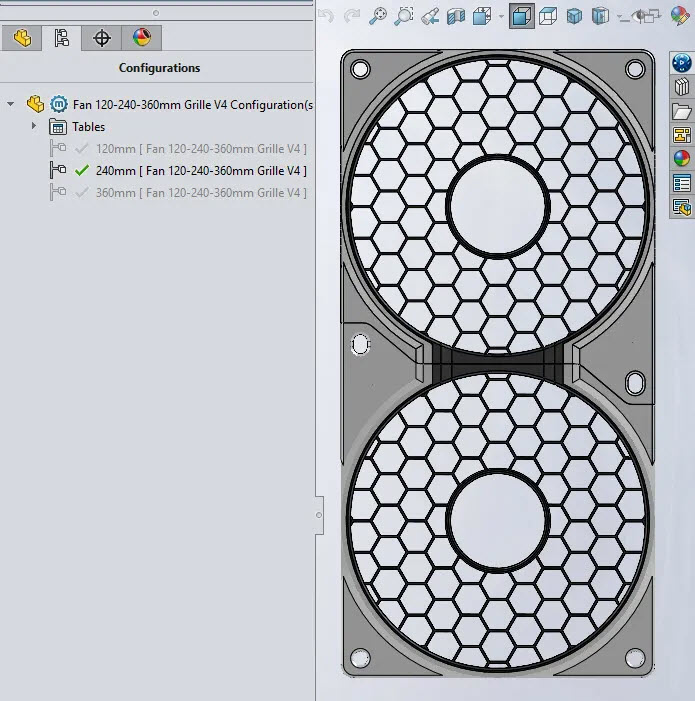
Task: Expand the Tables tree node
Action: [x=34, y=127]
